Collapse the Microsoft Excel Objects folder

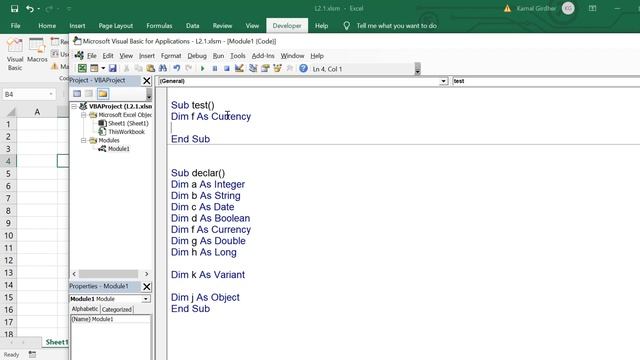point(84,115)
